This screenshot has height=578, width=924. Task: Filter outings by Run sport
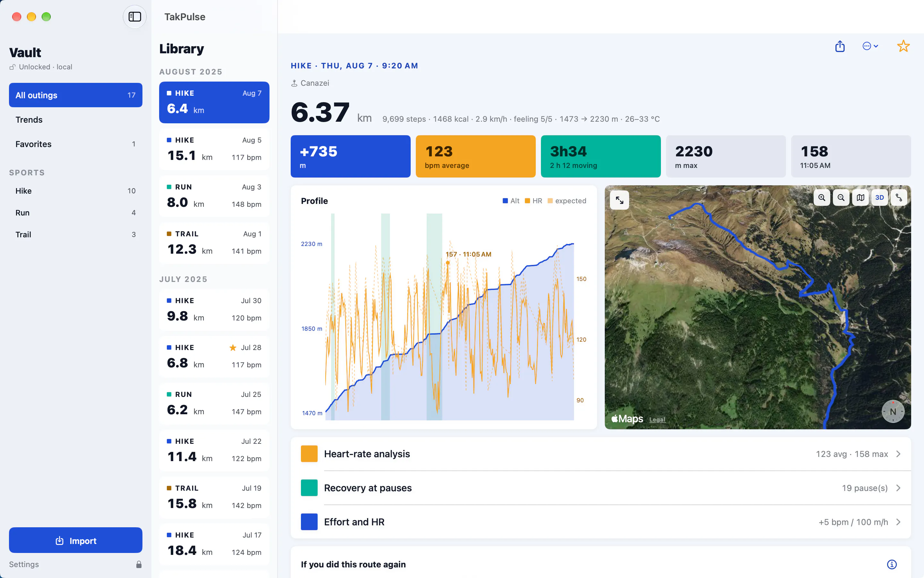[76, 213]
